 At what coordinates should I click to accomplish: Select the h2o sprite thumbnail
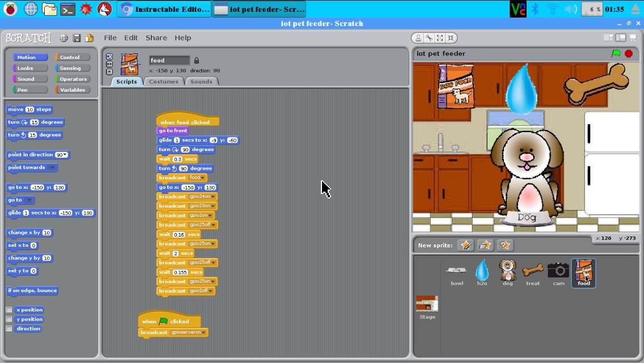[482, 273]
